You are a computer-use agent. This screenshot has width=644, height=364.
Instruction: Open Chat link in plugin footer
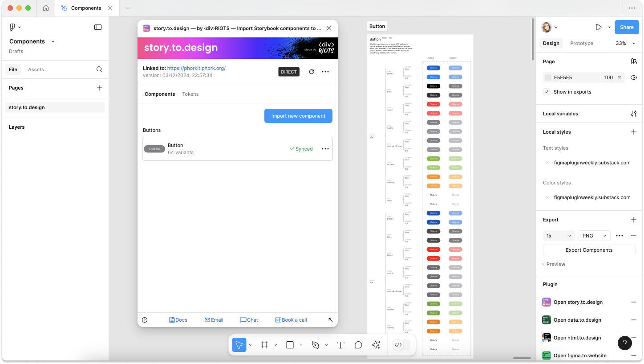pos(249,320)
